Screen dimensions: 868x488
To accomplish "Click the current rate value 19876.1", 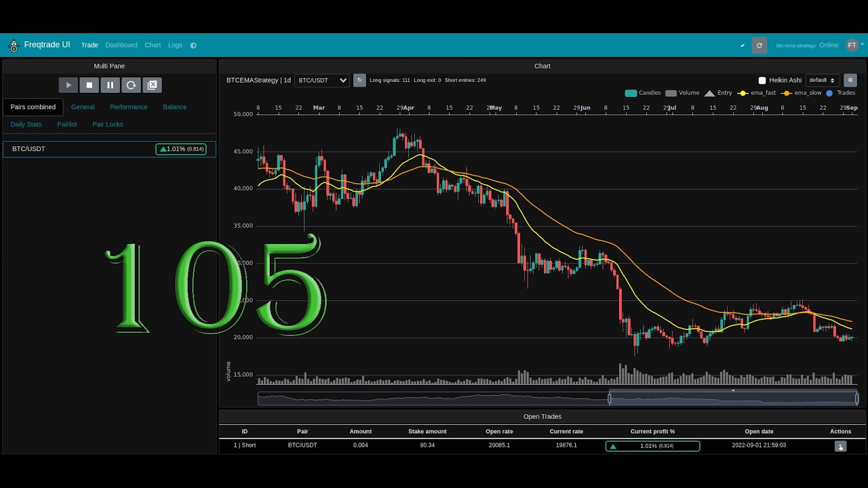I will coord(566,445).
